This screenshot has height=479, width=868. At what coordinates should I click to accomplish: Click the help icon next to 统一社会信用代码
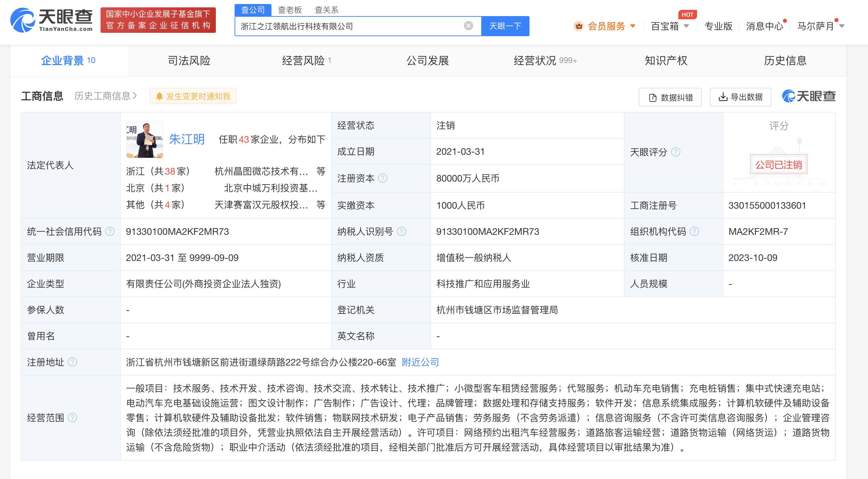(110, 231)
